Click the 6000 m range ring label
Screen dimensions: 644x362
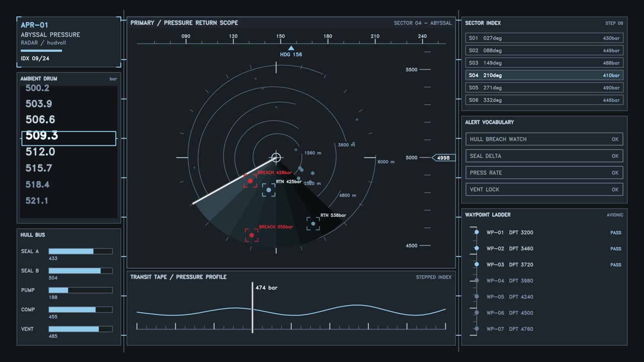[386, 162]
